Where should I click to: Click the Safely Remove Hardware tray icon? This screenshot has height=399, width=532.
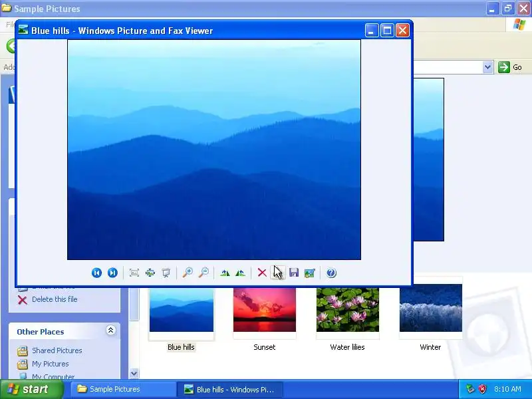pyautogui.click(x=470, y=389)
